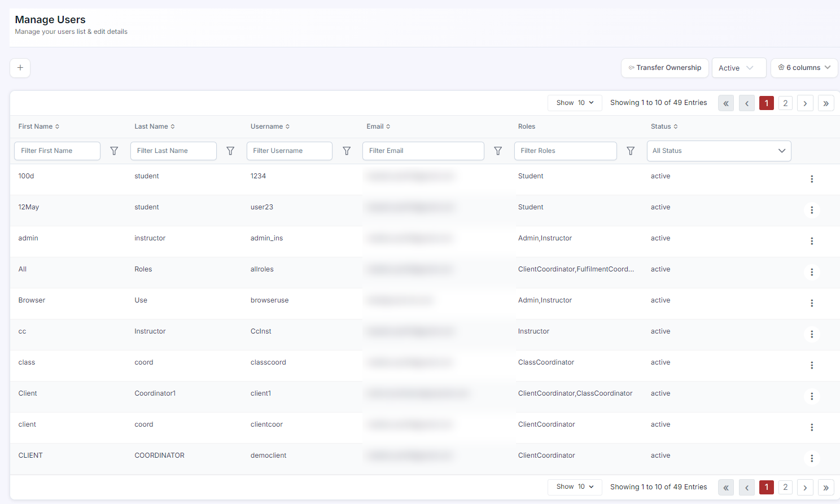Open the bottom Show 10 entries dropdown
This screenshot has height=504, width=840.
click(x=575, y=487)
